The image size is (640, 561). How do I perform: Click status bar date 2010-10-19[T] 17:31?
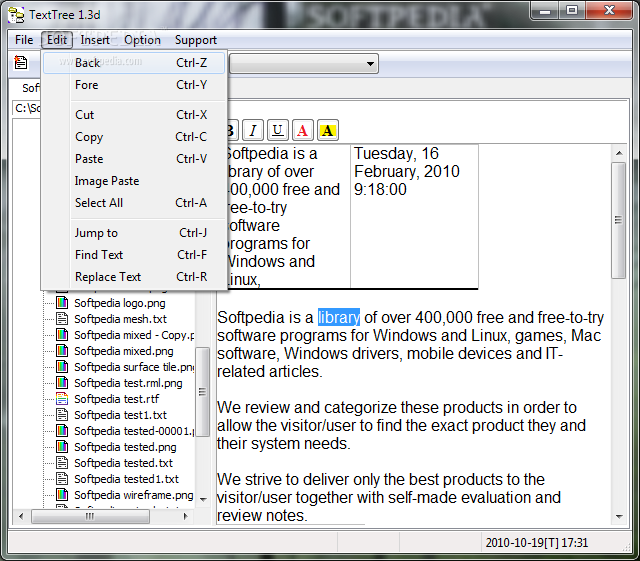coord(536,543)
